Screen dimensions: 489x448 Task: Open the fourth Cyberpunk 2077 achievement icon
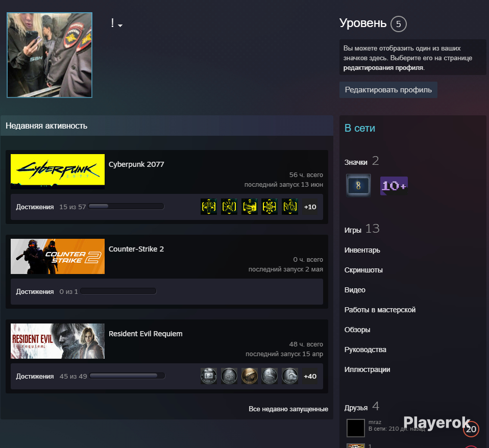(x=270, y=207)
